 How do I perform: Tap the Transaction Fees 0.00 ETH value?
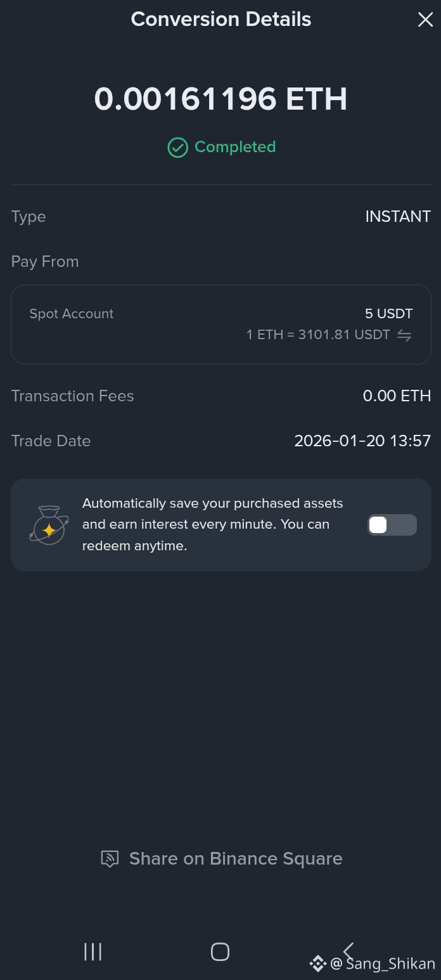(x=397, y=396)
